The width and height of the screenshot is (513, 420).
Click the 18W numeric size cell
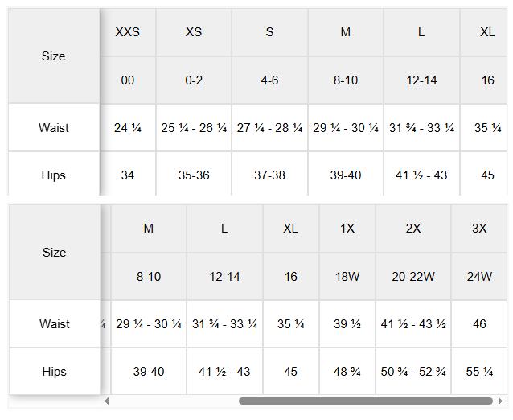[x=347, y=276]
